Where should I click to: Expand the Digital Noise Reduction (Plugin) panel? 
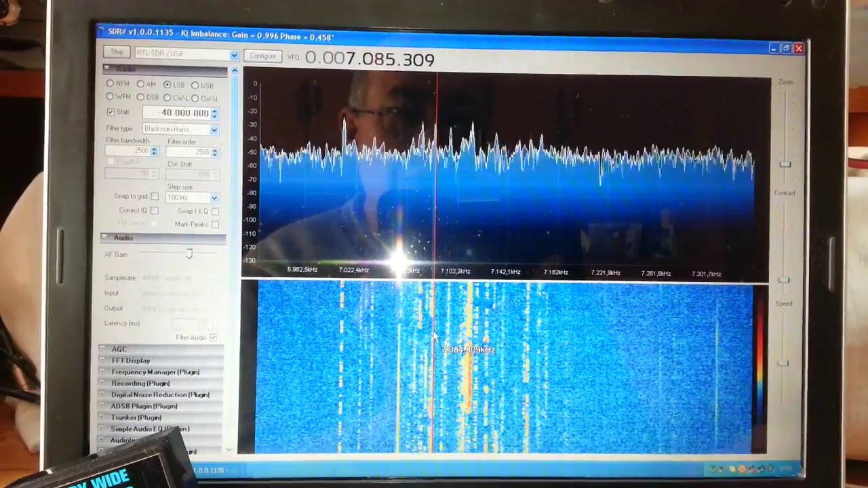point(161,394)
